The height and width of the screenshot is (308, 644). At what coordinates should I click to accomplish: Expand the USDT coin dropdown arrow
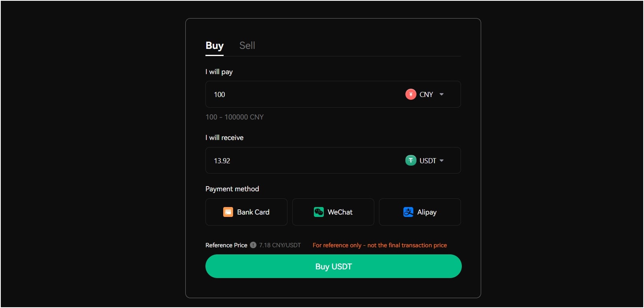tap(442, 161)
